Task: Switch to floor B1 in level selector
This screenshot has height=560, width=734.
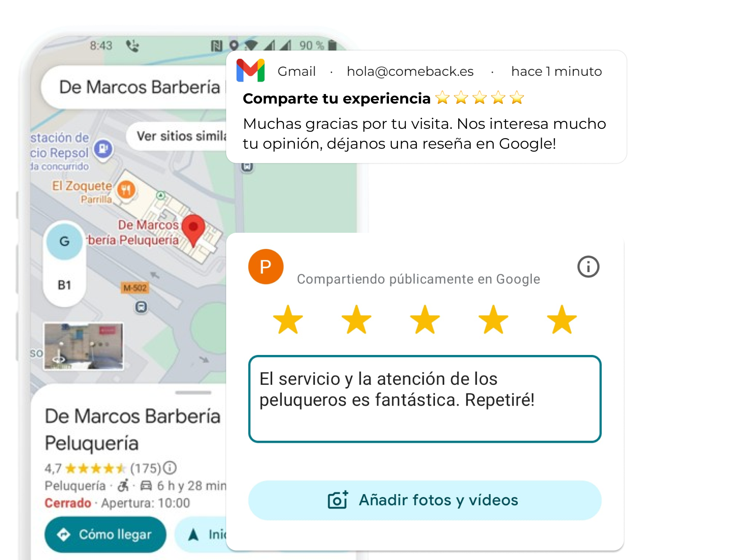Action: 64,285
